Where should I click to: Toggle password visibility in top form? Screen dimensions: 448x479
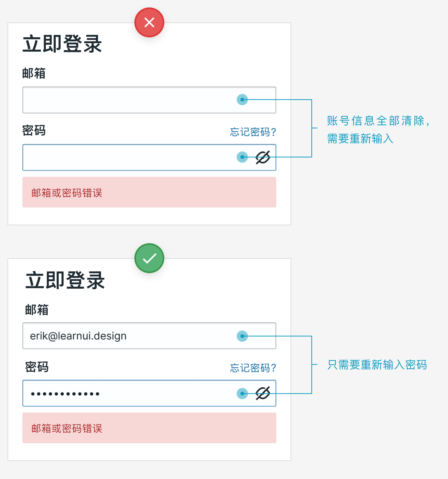(x=263, y=157)
